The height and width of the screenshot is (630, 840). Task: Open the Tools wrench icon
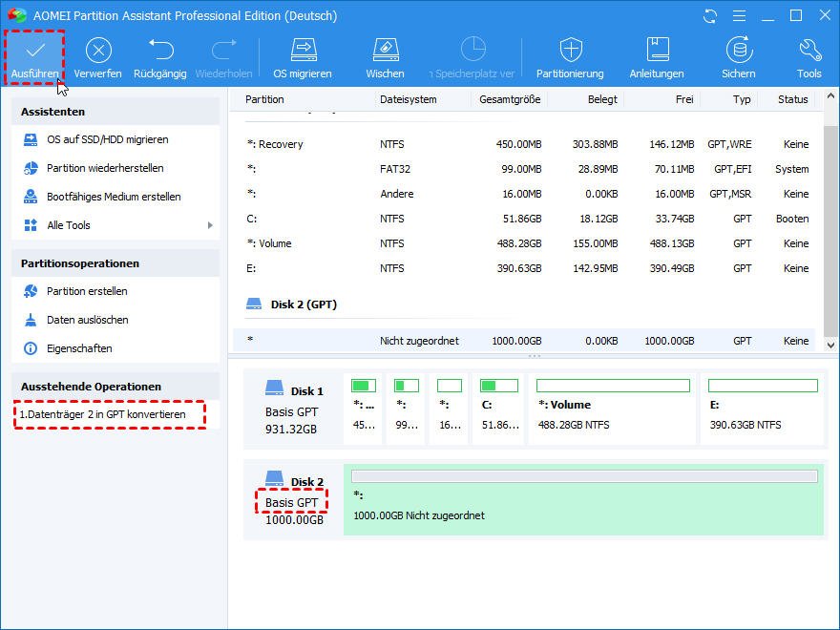[x=808, y=51]
